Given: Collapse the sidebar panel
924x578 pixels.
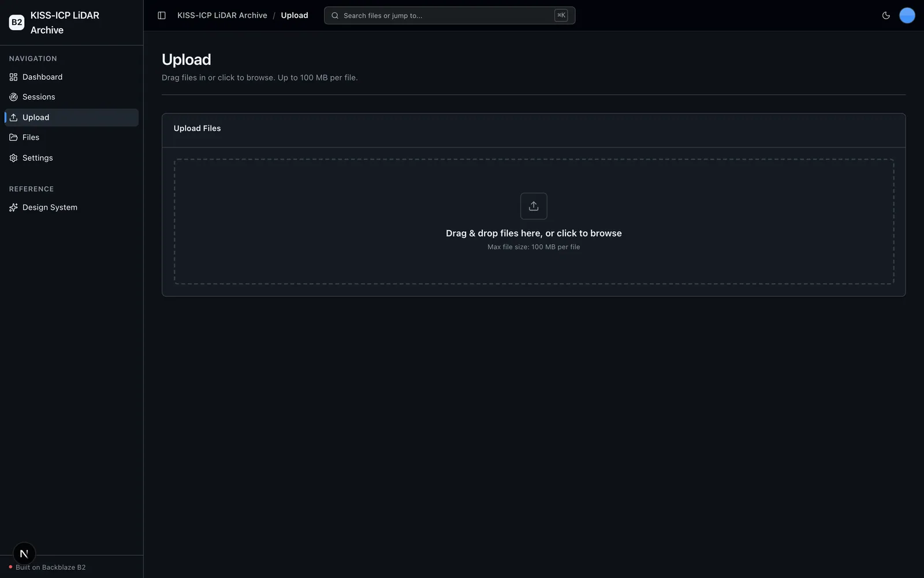Looking at the screenshot, I should (162, 16).
